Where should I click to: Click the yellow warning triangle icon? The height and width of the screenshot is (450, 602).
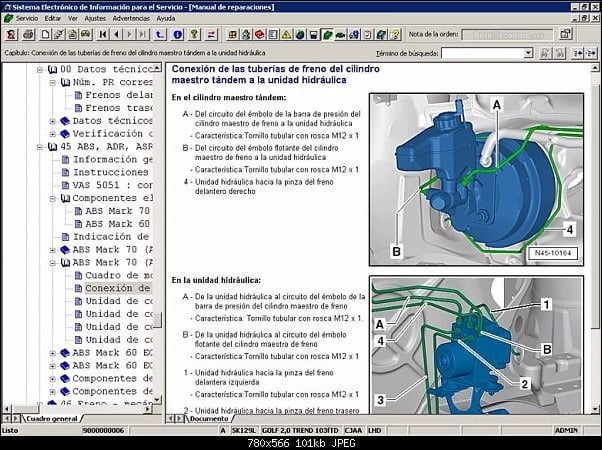[286, 35]
